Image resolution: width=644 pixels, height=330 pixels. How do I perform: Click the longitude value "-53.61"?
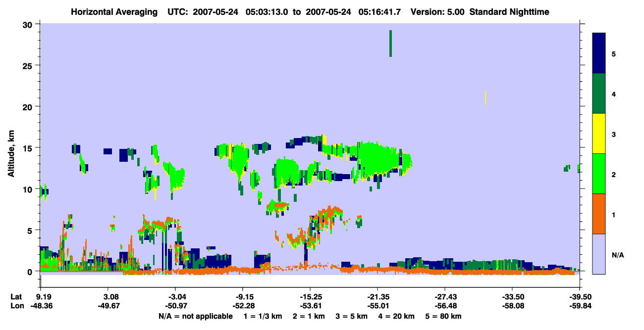click(311, 306)
